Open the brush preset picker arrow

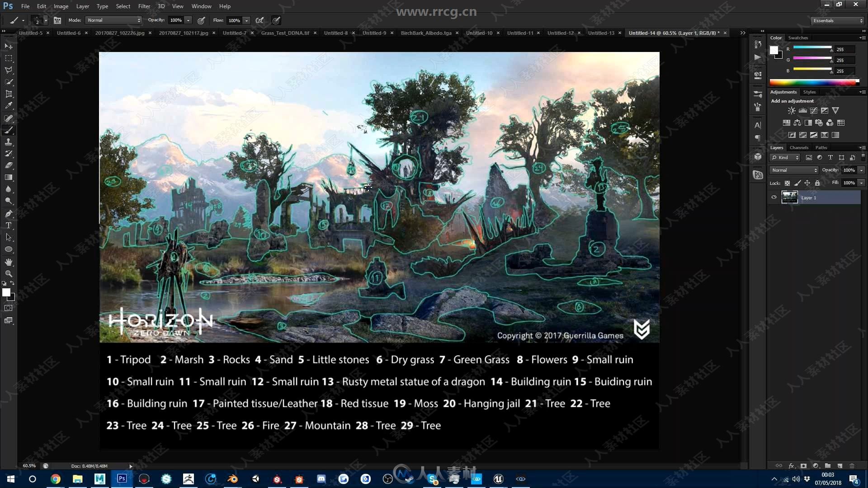point(46,20)
